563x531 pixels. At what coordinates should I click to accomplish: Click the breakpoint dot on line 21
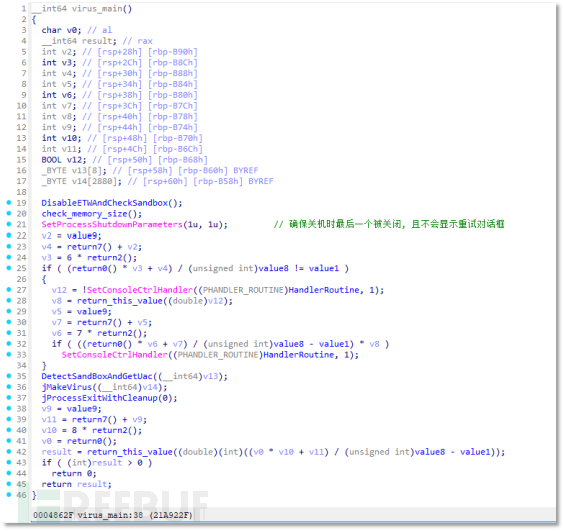[x=9, y=224]
